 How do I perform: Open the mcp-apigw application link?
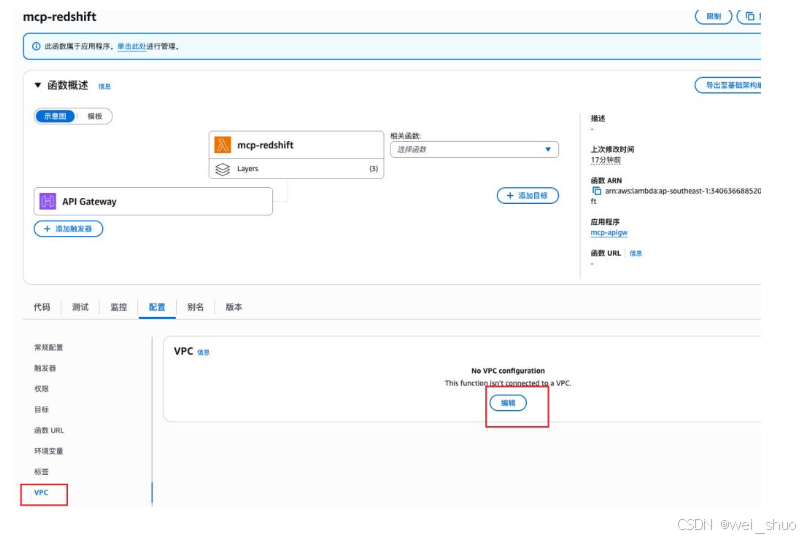pyautogui.click(x=609, y=232)
